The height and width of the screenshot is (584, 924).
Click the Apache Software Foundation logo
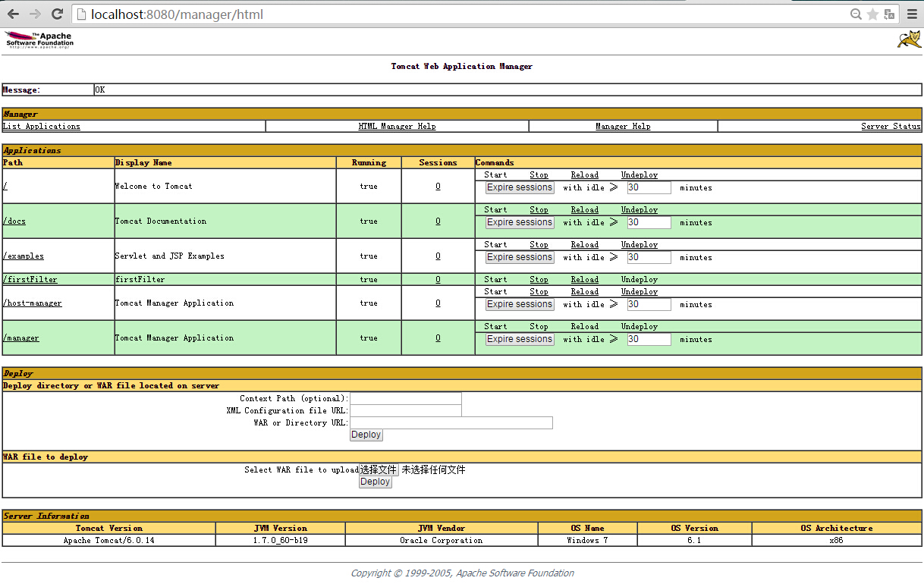[39, 40]
